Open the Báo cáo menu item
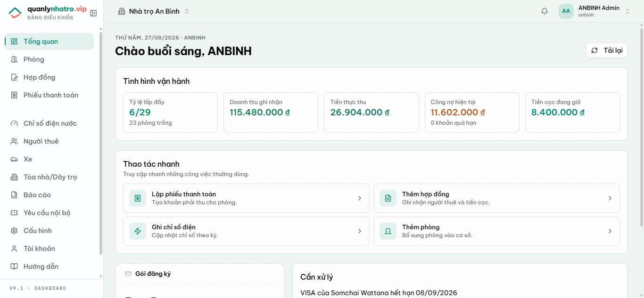The image size is (644, 298). [49, 195]
